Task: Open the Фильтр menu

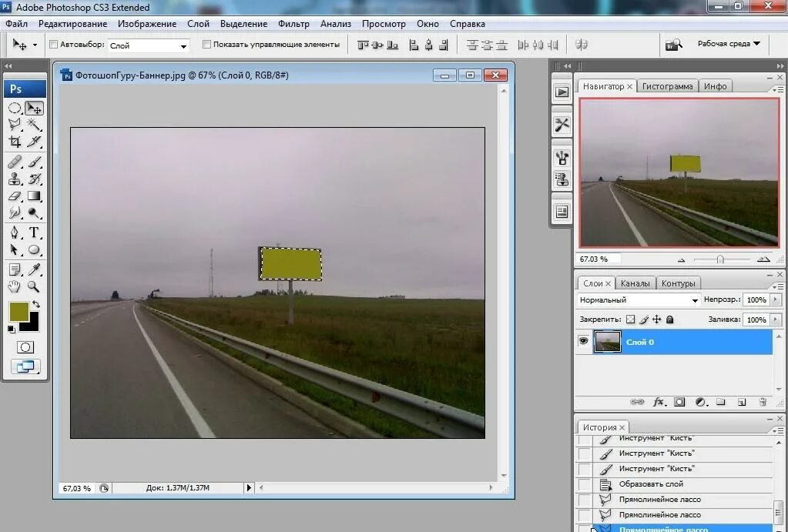Action: 293,24
